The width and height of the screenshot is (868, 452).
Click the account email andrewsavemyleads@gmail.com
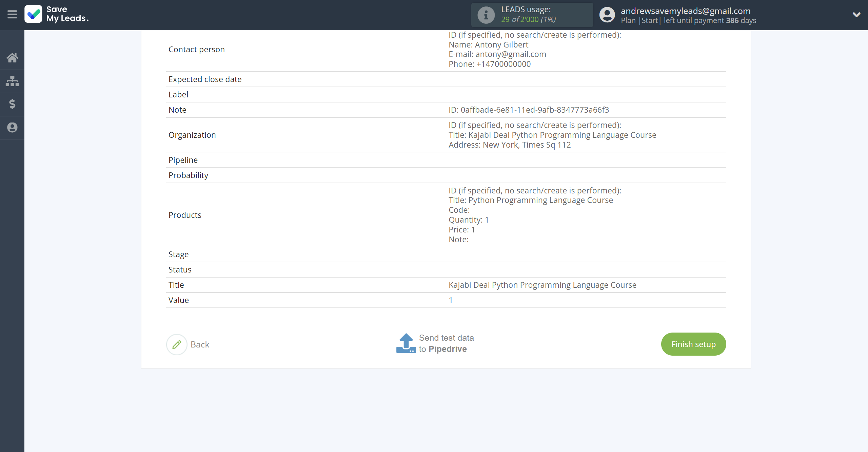coord(686,11)
